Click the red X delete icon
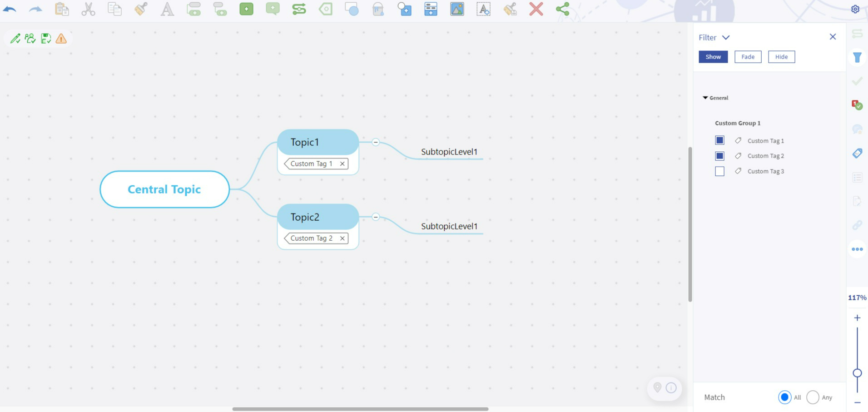The width and height of the screenshot is (868, 412). 536,9
